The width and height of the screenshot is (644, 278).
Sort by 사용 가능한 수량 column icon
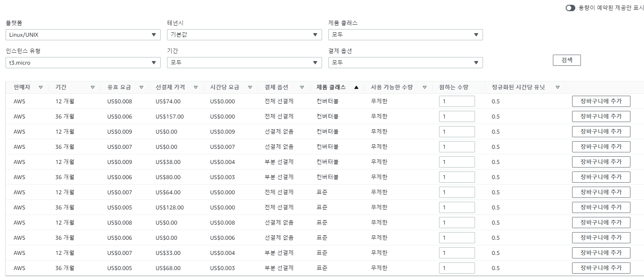tap(425, 87)
